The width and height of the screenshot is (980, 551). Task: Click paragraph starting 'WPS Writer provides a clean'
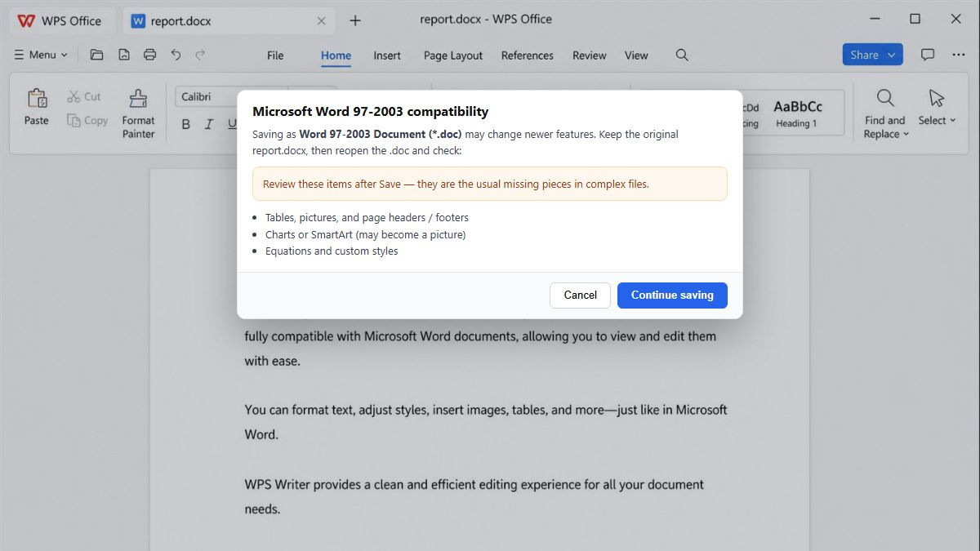pyautogui.click(x=474, y=496)
